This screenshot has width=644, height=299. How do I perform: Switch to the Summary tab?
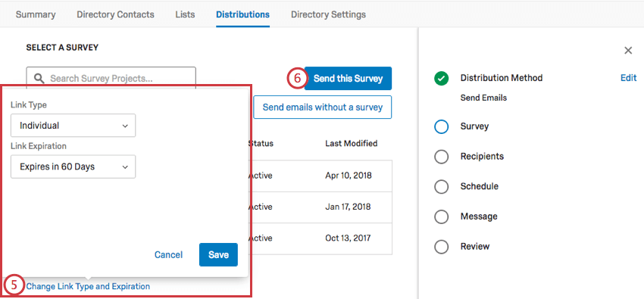[36, 15]
